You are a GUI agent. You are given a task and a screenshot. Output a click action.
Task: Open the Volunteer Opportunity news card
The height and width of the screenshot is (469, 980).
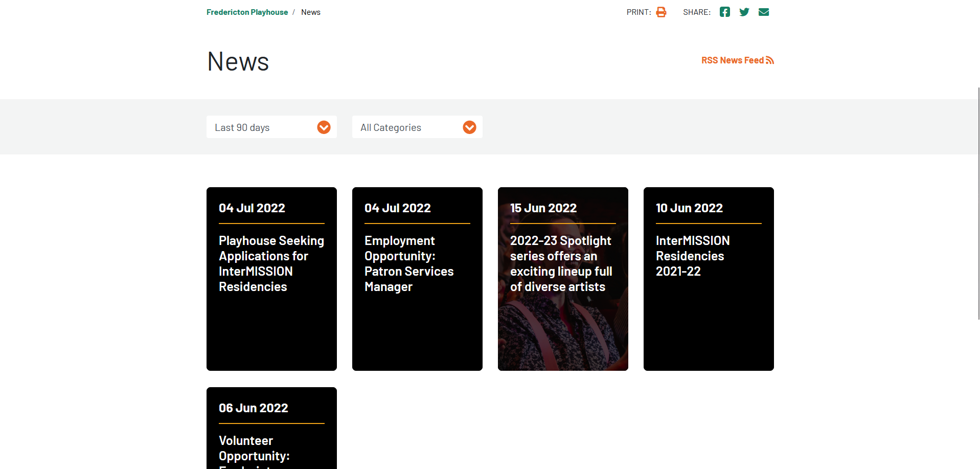254,448
